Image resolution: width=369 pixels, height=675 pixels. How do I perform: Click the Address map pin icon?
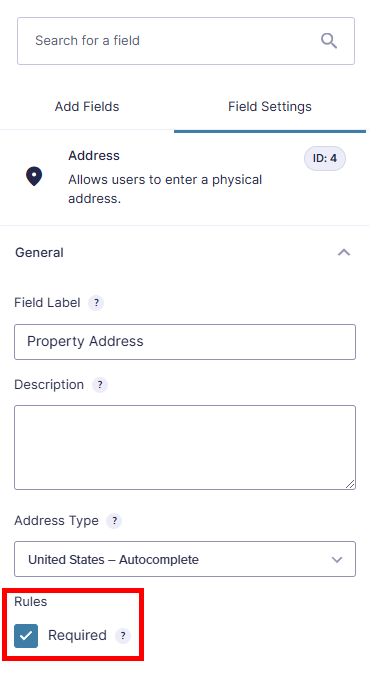(34, 177)
